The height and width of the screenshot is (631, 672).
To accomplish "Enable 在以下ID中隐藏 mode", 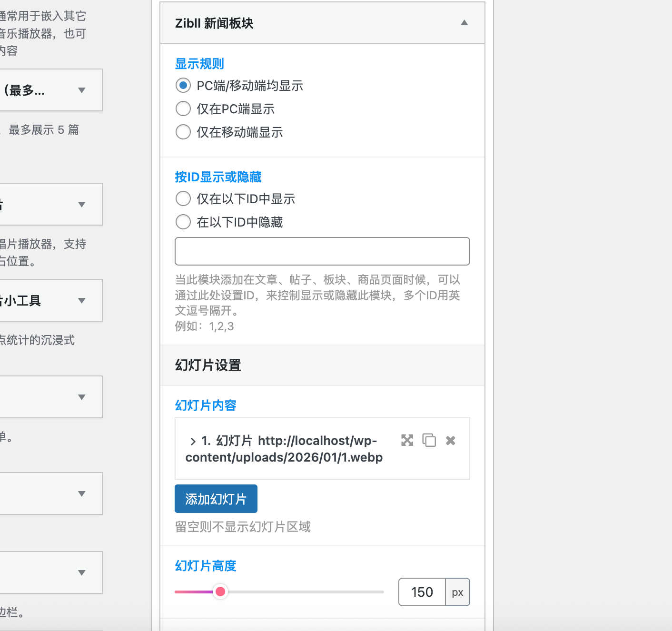I will click(183, 222).
